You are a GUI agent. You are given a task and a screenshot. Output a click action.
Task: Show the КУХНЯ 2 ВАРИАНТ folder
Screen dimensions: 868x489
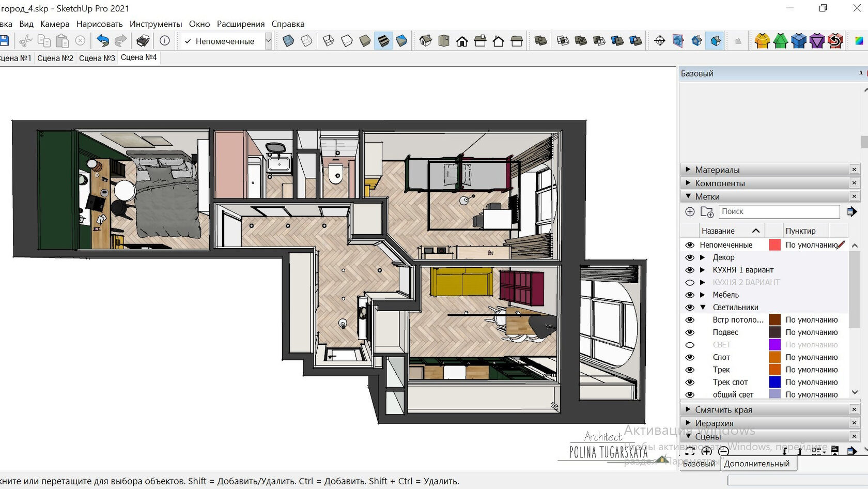click(690, 282)
